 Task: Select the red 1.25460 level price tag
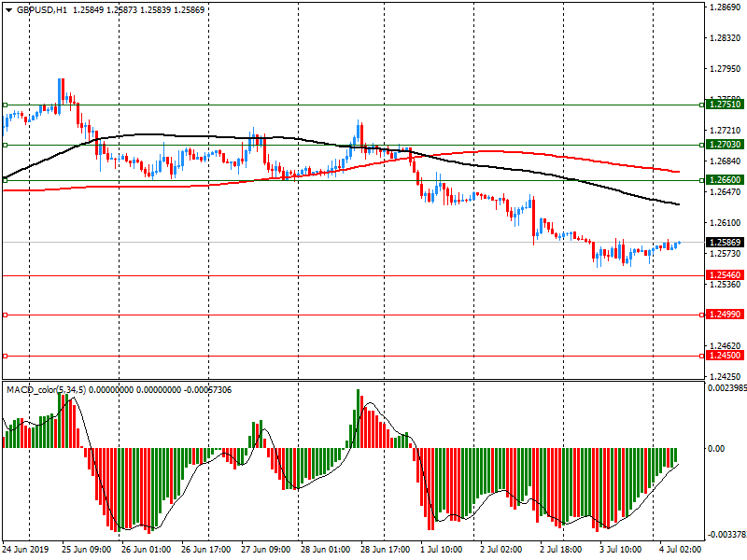[725, 275]
